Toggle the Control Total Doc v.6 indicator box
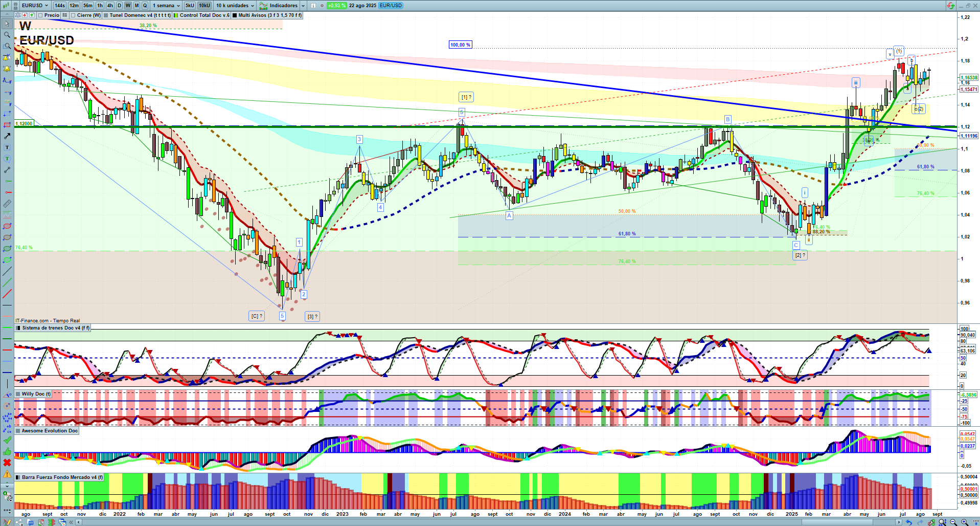The image size is (980, 526). tap(176, 15)
